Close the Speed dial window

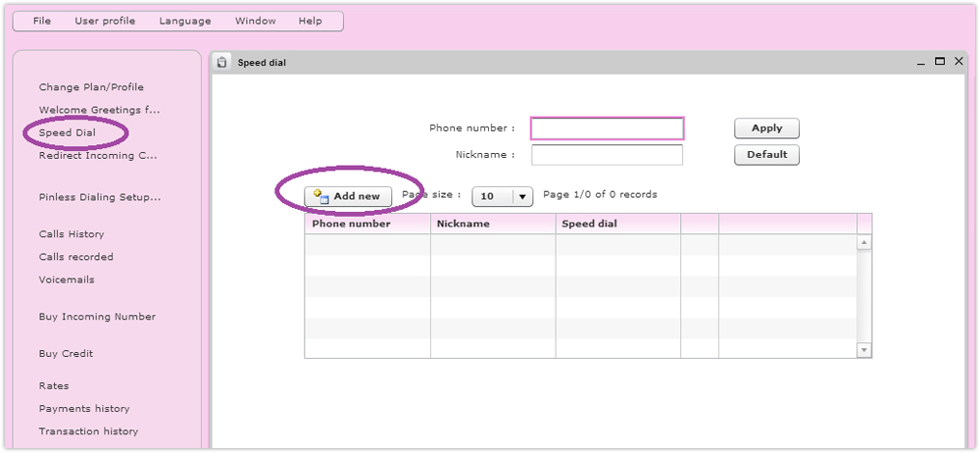958,62
